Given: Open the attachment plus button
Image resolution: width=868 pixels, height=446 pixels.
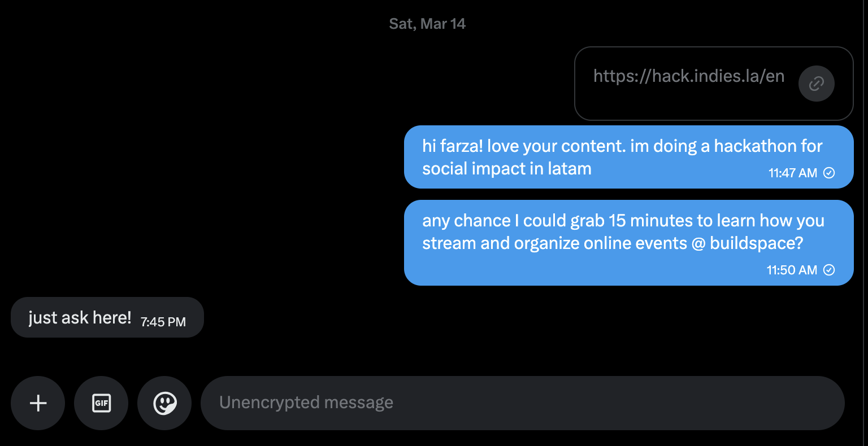Looking at the screenshot, I should (x=38, y=403).
